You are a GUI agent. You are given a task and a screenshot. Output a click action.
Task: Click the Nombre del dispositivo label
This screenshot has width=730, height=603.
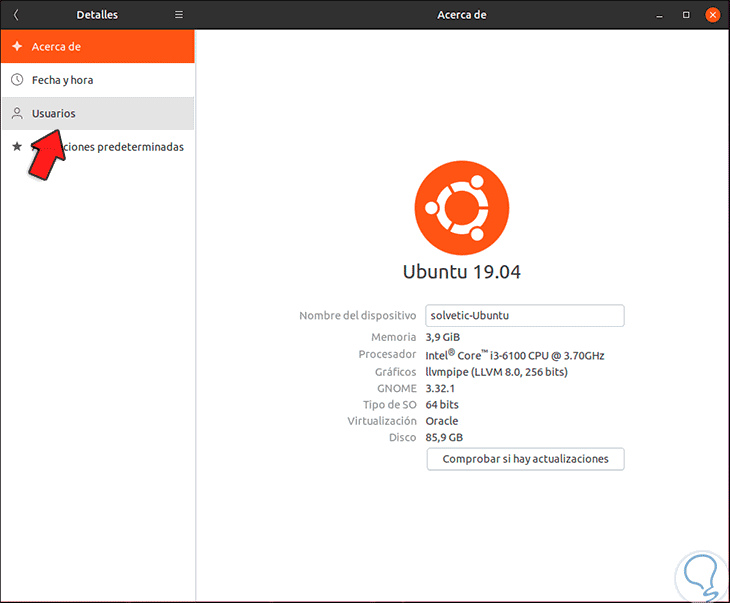tap(358, 316)
